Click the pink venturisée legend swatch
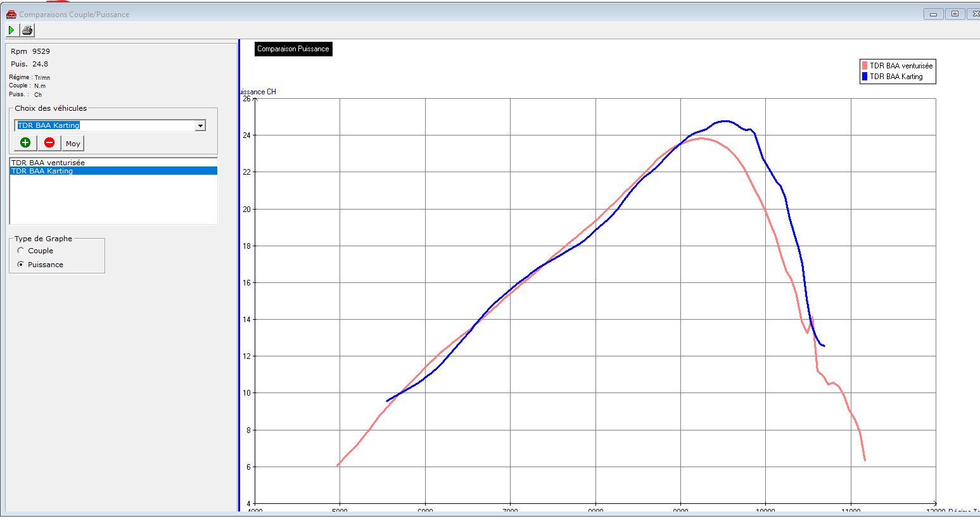This screenshot has height=521, width=980. coord(864,65)
